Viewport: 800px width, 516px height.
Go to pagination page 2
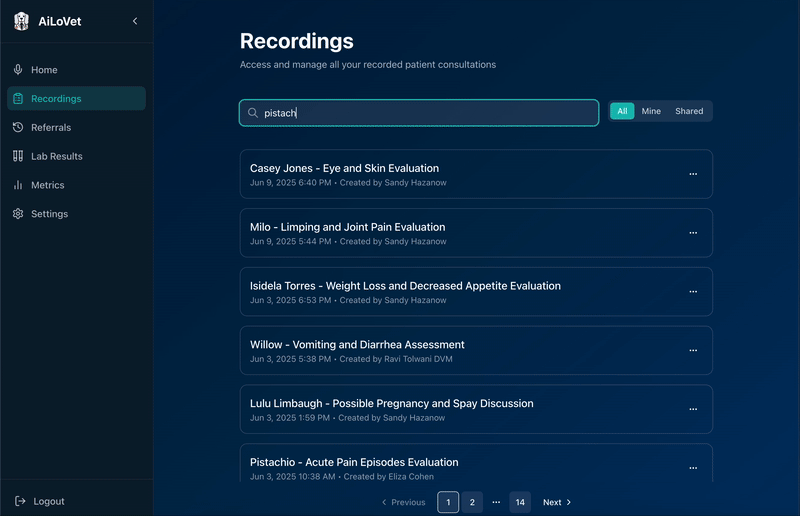[472, 502]
